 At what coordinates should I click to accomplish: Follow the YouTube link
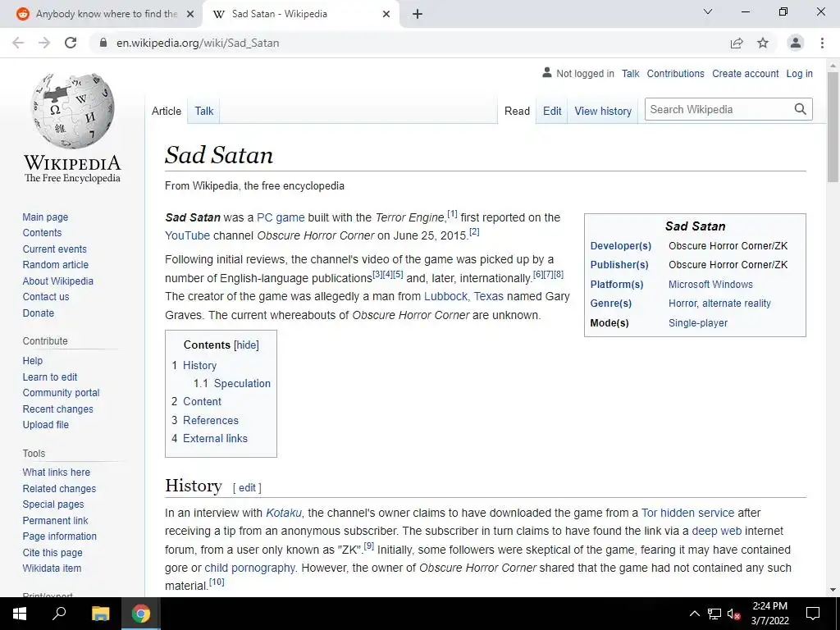tap(188, 235)
